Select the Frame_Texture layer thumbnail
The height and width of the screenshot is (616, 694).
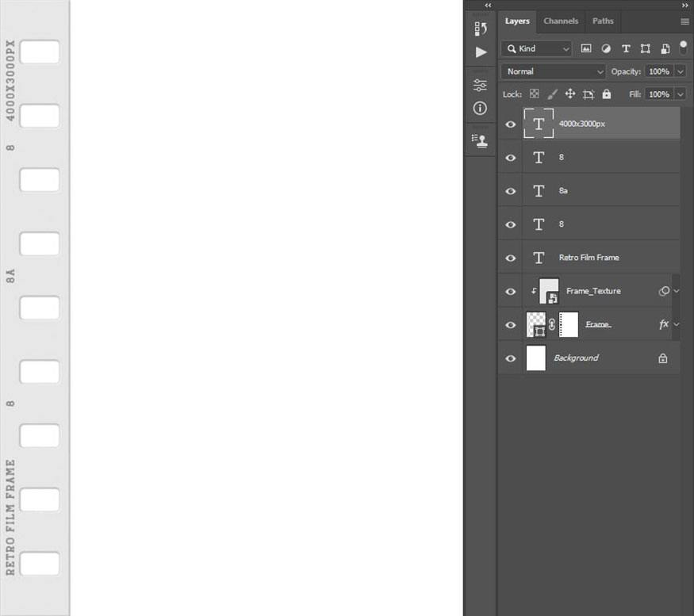point(549,291)
